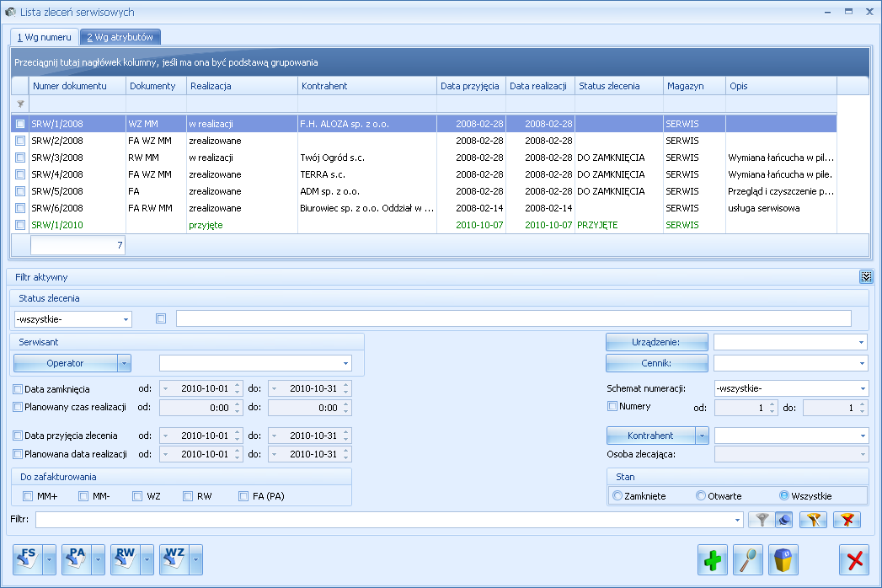This screenshot has height=588, width=882.
Task: Enable Planowana data realizacji checkbox
Action: (x=18, y=454)
